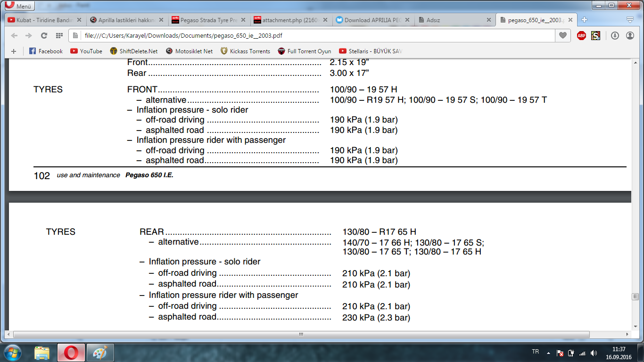Image resolution: width=644 pixels, height=362 pixels.
Task: Close the Pegaso Strada Tyre tab
Action: [243, 20]
